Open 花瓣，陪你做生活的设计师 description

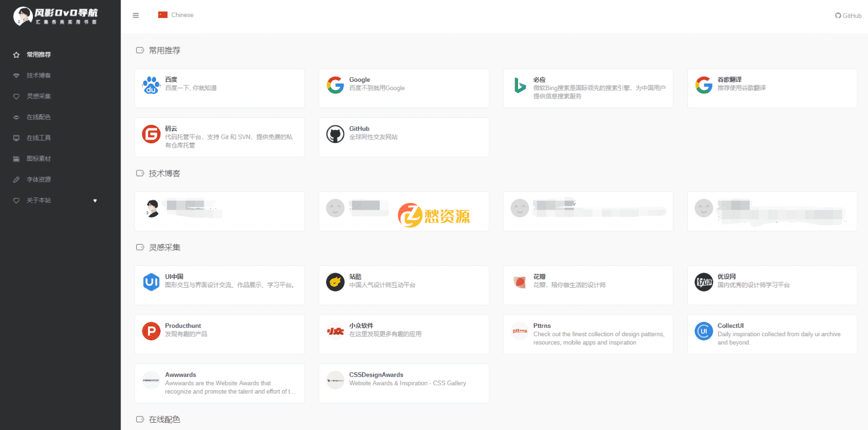pyautogui.click(x=569, y=285)
